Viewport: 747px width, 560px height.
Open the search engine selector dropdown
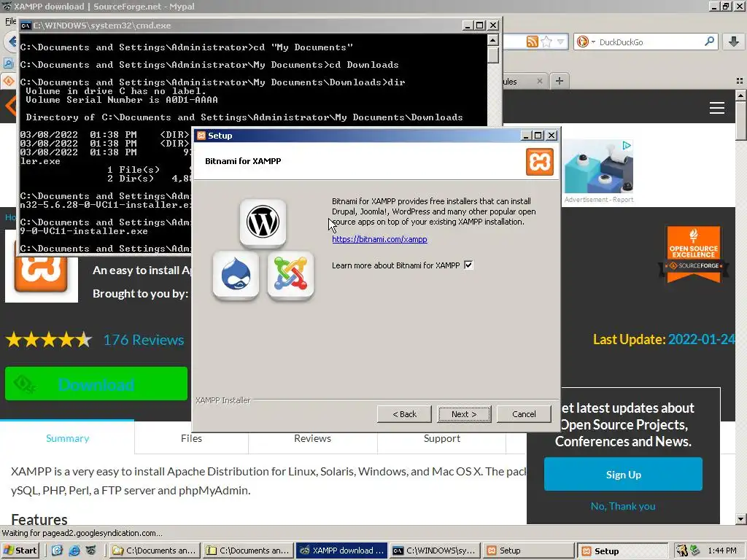tap(586, 42)
